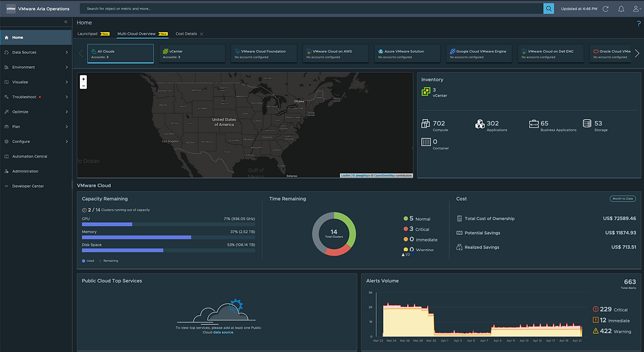Click the Storage inventory icon

pos(587,123)
